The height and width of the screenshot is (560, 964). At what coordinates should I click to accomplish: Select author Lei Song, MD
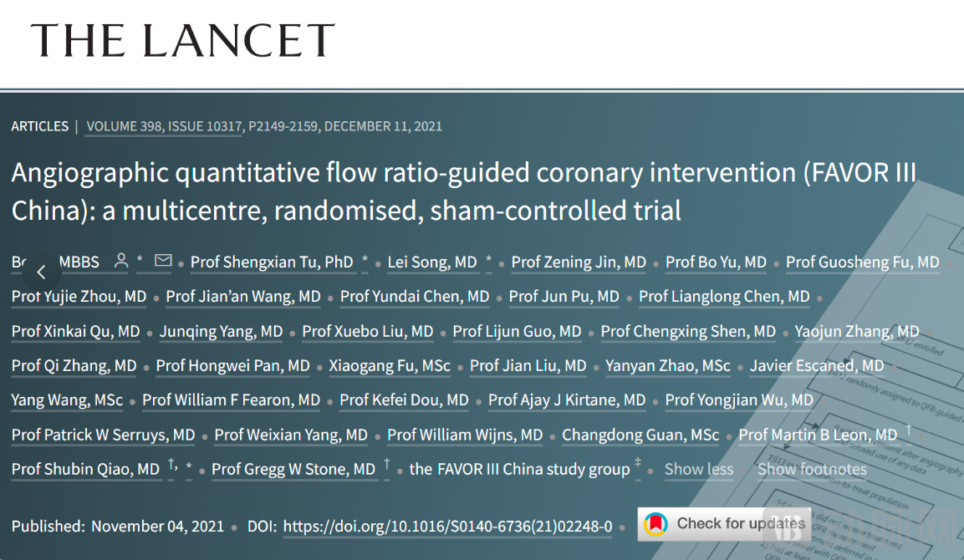tap(432, 262)
